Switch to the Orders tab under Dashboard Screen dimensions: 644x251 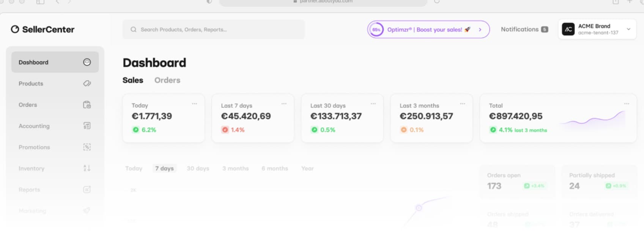(x=167, y=80)
